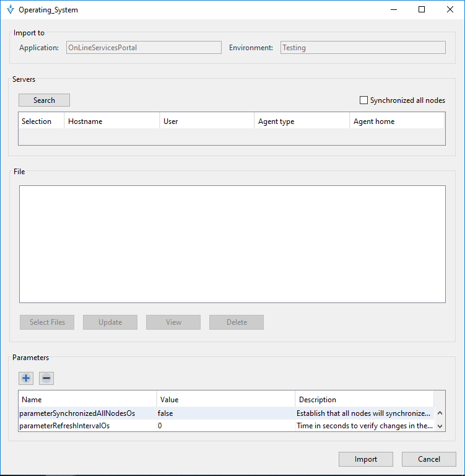Click the Agent type column header
The height and width of the screenshot is (476, 465).
click(x=302, y=121)
